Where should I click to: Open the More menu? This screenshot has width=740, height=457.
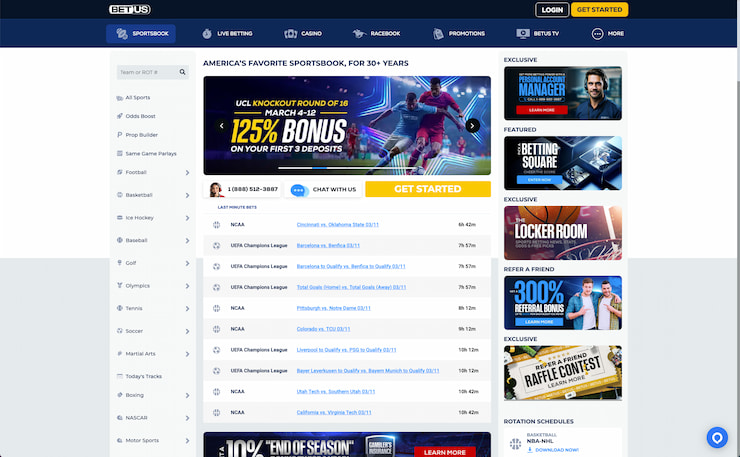click(x=608, y=34)
